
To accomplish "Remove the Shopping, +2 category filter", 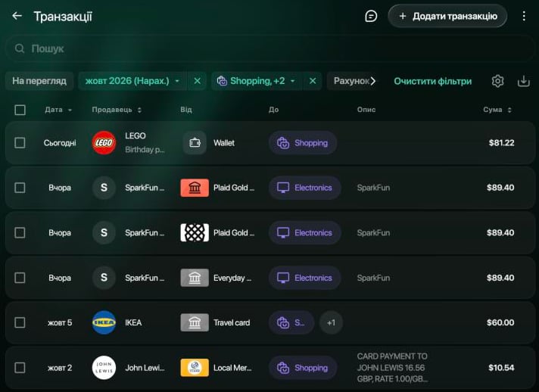I will [x=313, y=81].
